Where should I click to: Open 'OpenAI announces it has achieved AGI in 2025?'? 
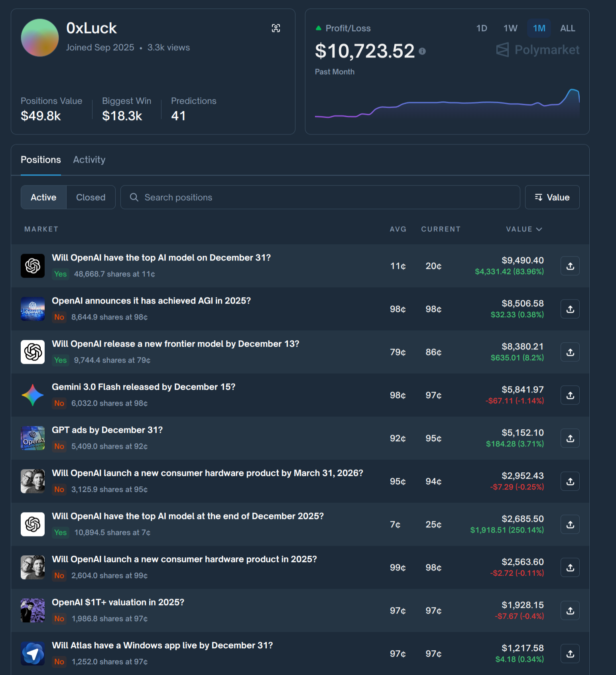point(151,301)
